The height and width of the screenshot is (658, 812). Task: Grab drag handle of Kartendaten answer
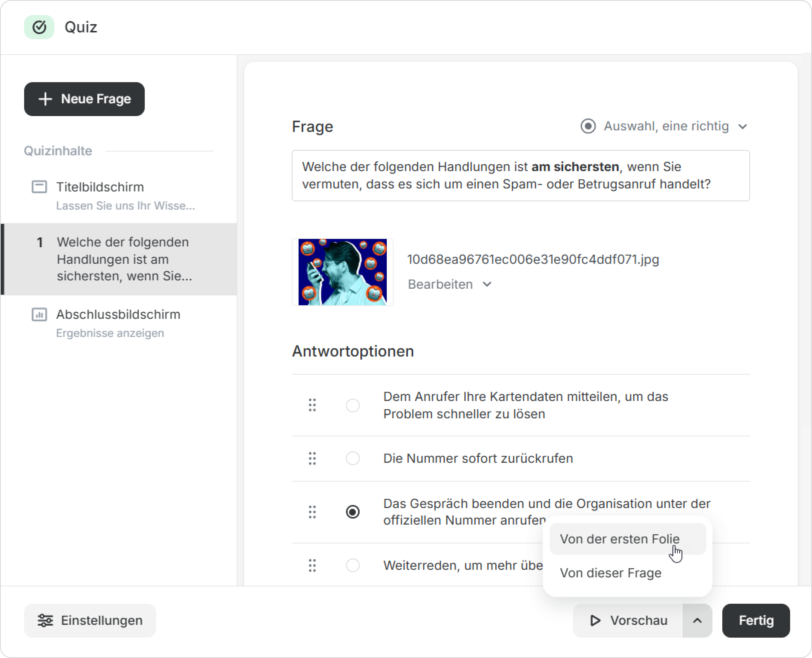pos(312,405)
